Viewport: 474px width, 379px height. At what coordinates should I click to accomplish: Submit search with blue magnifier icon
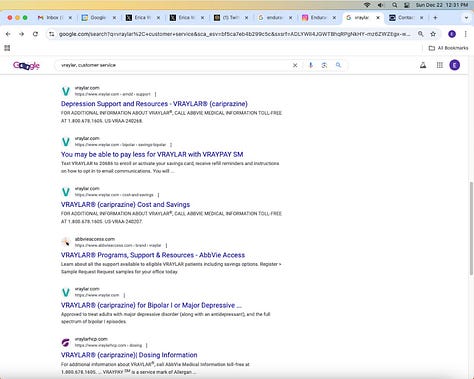click(x=338, y=65)
